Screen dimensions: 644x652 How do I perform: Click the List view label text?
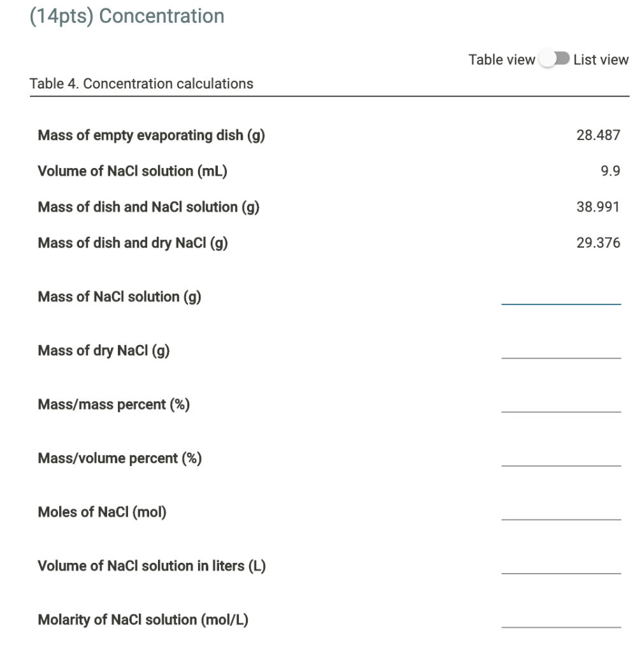(x=601, y=59)
